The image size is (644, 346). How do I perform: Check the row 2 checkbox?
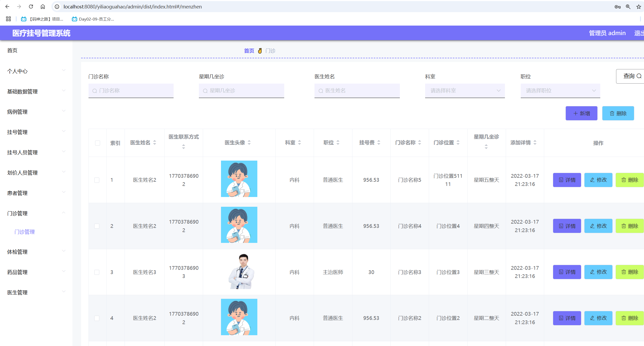97,226
